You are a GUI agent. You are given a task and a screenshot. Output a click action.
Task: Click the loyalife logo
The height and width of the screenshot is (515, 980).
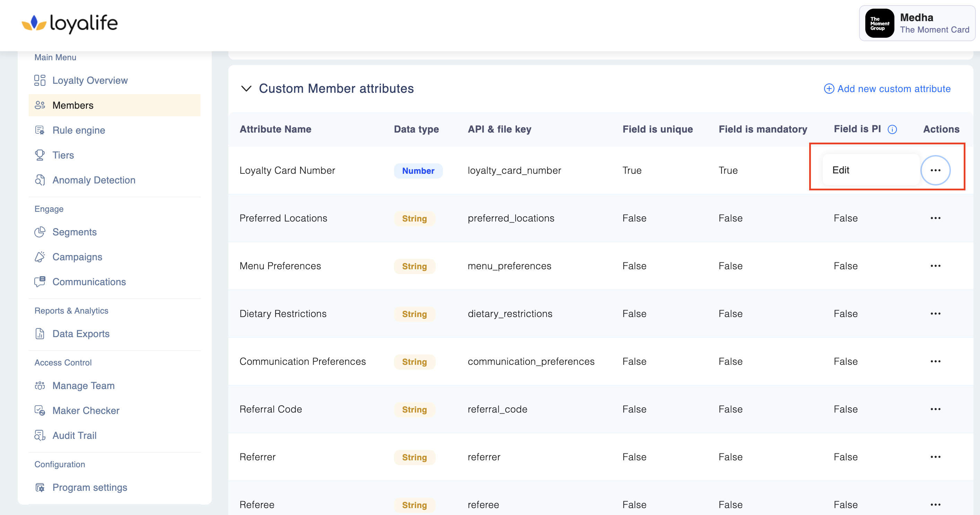pyautogui.click(x=70, y=24)
